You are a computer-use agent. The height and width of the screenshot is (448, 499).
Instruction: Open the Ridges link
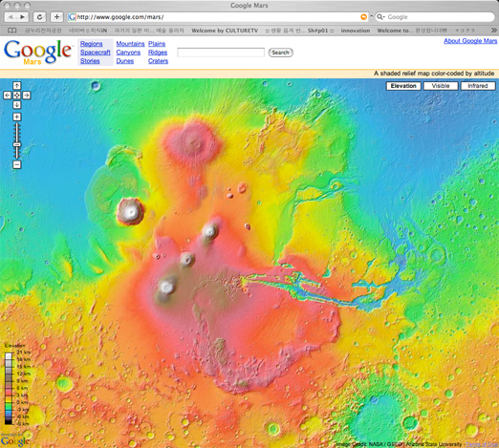158,53
